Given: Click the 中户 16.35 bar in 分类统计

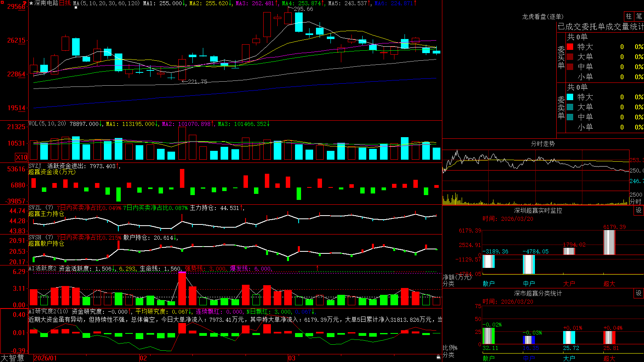Looking at the screenshot, I should coord(529,340).
